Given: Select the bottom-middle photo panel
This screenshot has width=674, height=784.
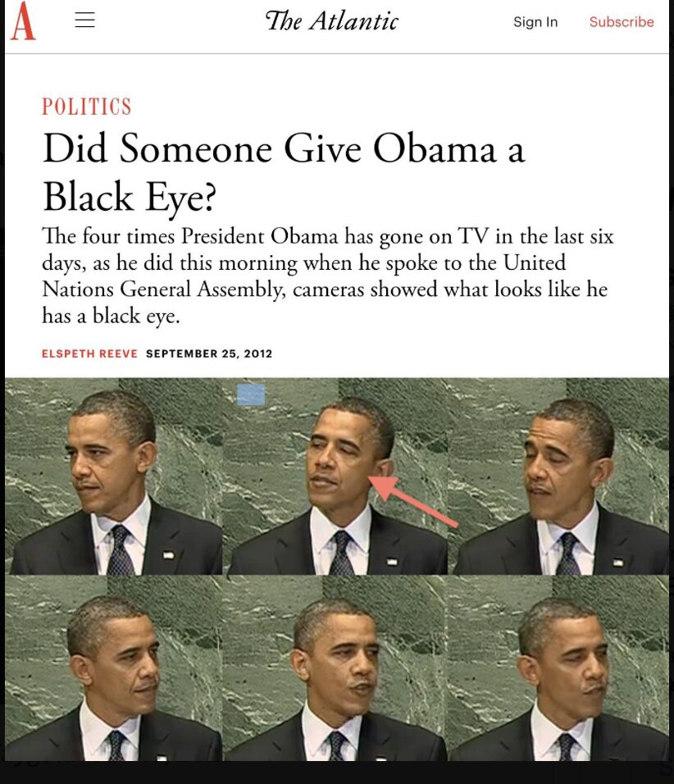Looking at the screenshot, I should click(335, 668).
